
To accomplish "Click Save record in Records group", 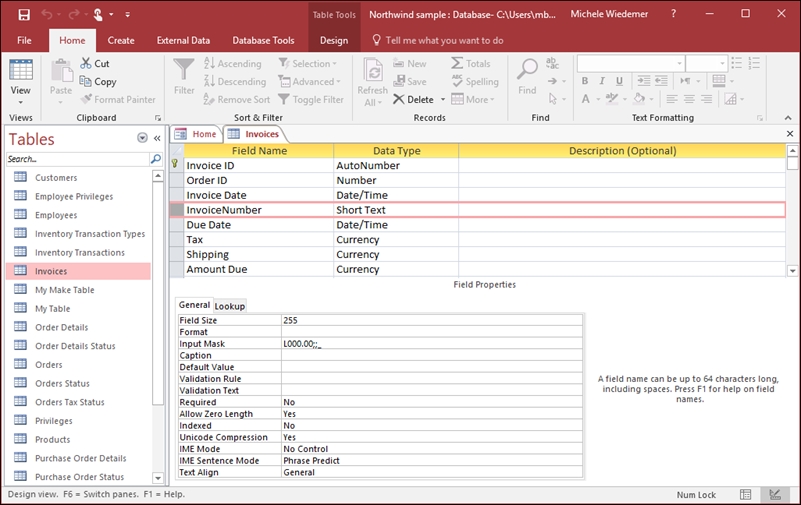I will point(410,81).
